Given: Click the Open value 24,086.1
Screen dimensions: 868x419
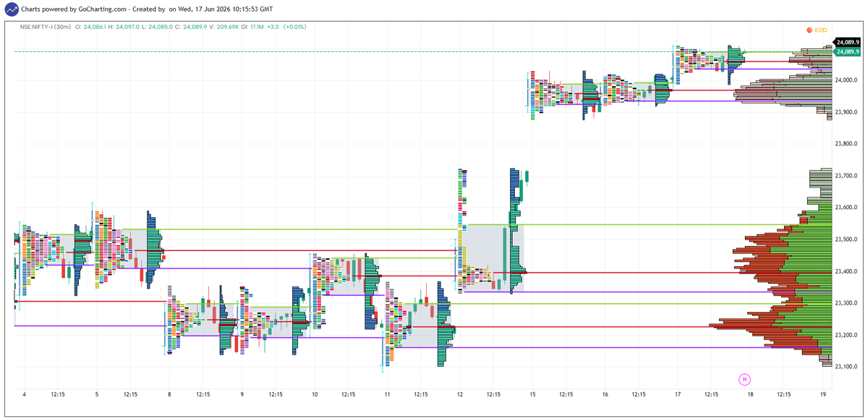Looking at the screenshot, I should [95, 27].
